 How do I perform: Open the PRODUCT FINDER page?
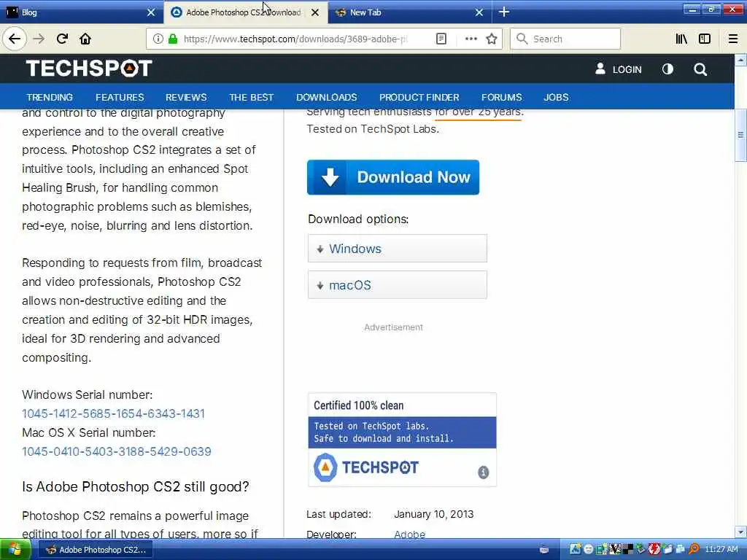click(x=419, y=97)
